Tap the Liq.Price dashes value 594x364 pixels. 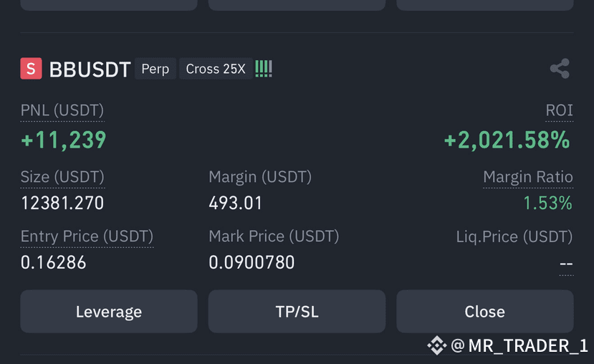(x=566, y=264)
